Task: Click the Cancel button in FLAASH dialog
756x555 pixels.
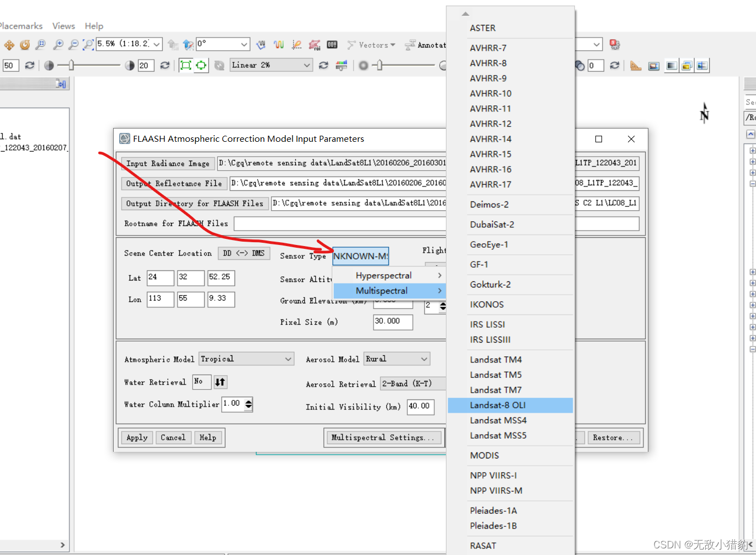Action: 173,437
